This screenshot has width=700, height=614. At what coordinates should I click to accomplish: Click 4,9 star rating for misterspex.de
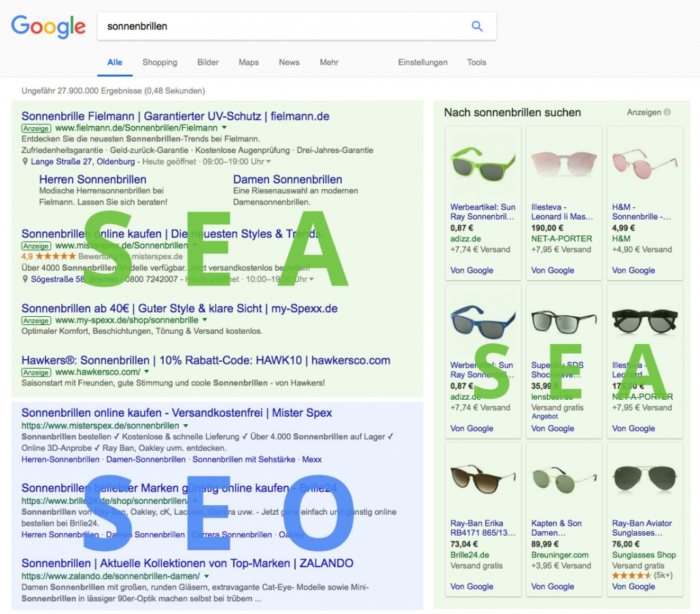(x=49, y=256)
